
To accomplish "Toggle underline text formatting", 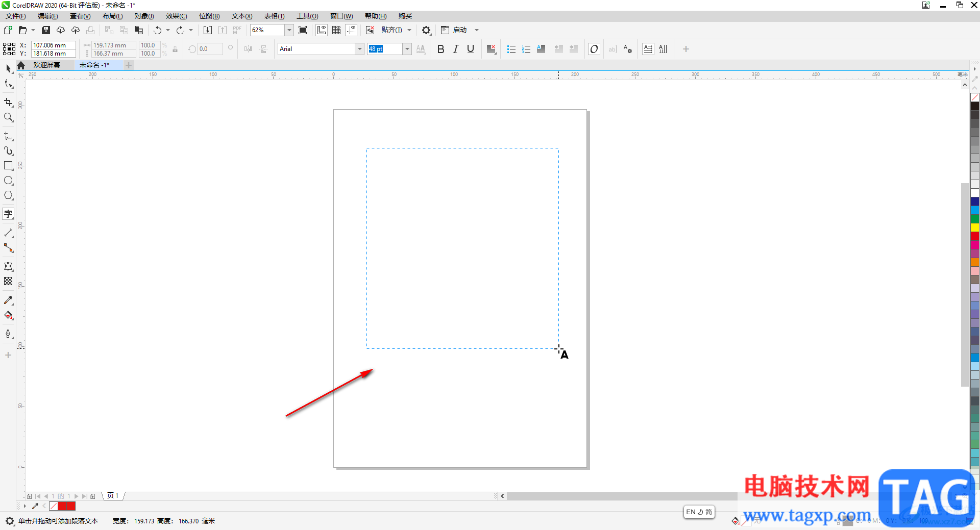I will pos(471,49).
